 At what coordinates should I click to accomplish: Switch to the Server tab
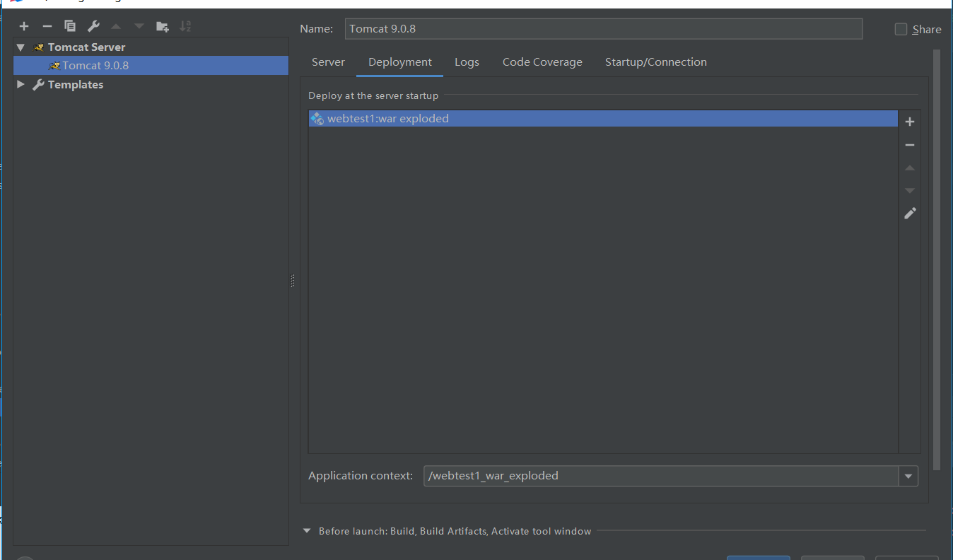pyautogui.click(x=328, y=62)
